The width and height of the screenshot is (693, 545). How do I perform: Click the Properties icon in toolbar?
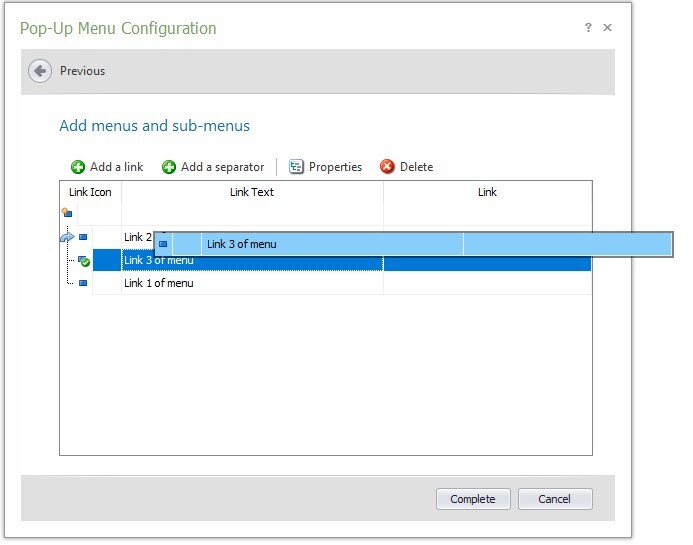(296, 167)
